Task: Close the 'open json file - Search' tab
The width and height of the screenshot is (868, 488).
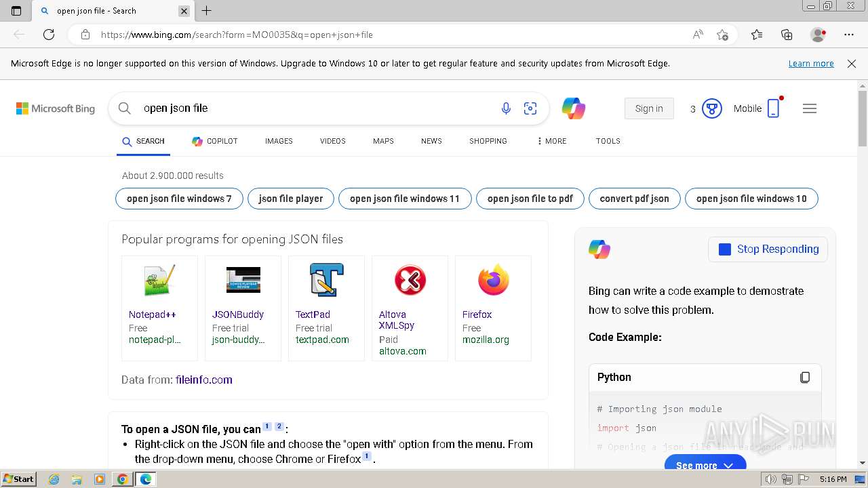Action: tap(184, 11)
